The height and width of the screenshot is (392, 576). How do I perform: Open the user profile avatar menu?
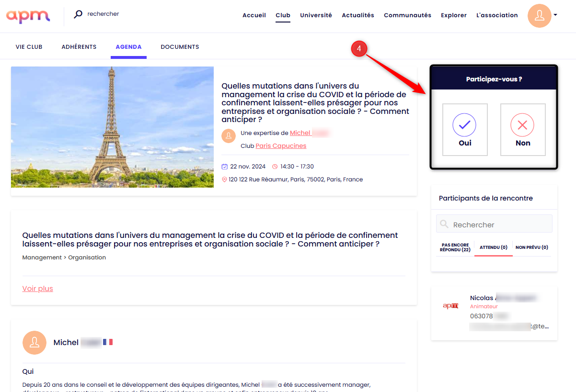[540, 15]
